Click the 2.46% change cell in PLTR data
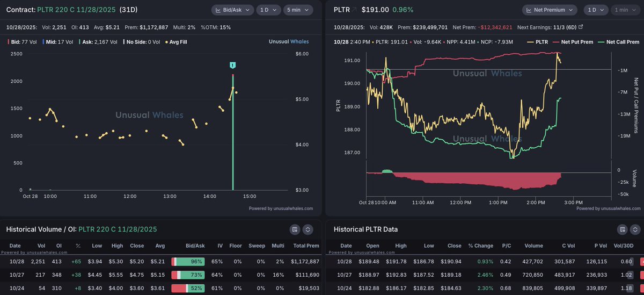Viewport: 644px width, 295px height. 485,274
